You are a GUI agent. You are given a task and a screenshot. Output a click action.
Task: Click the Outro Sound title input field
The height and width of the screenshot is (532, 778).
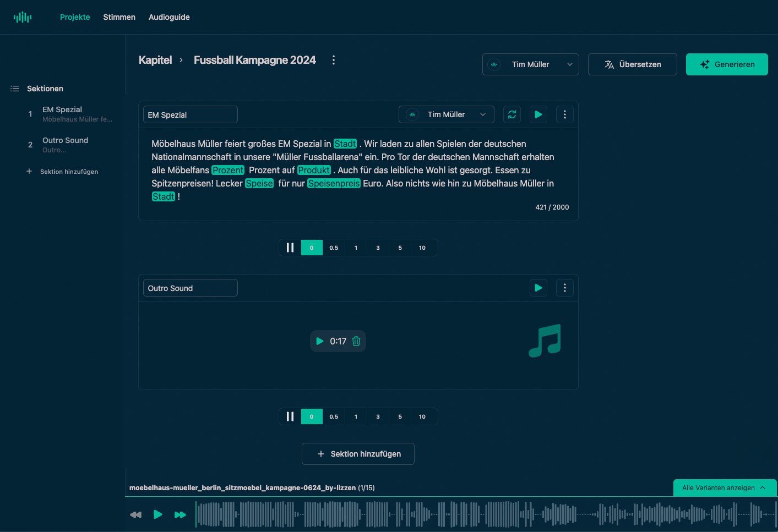tap(190, 288)
